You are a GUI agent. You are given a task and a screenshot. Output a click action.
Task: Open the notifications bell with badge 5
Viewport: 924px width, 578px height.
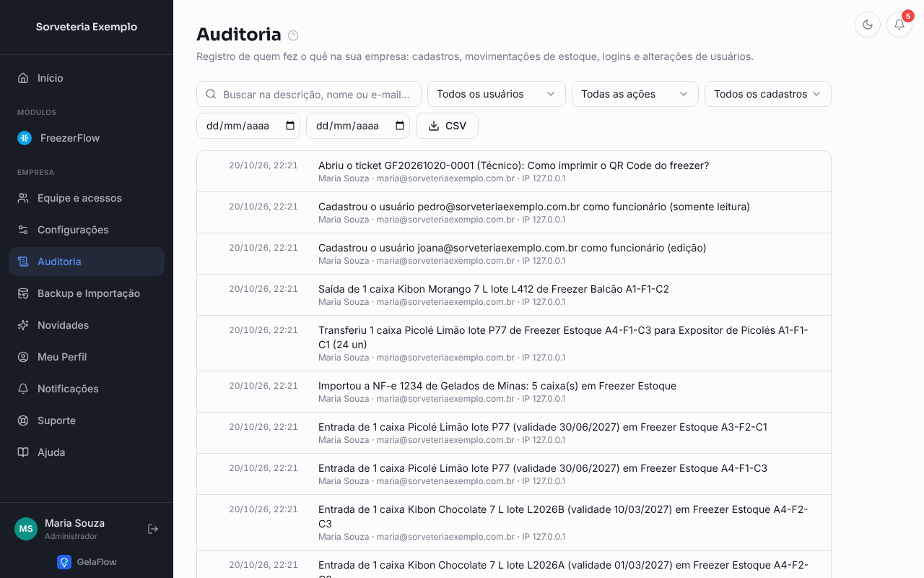coord(899,25)
